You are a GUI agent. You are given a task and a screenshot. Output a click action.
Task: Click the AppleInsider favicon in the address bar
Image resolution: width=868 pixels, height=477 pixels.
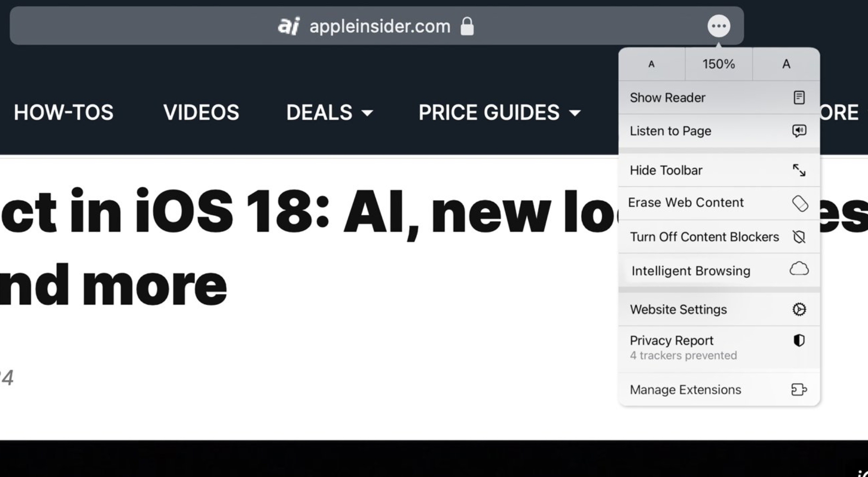289,26
